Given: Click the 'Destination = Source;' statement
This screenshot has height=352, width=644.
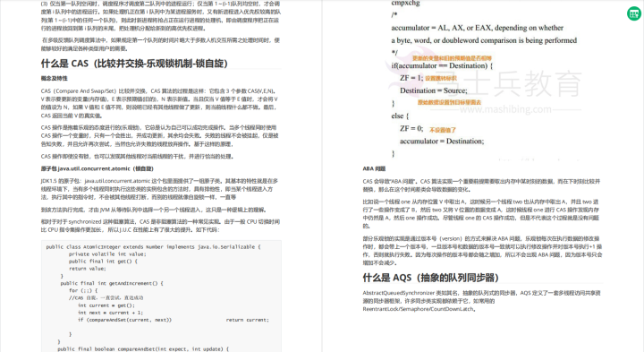Looking at the screenshot, I should 434,90.
